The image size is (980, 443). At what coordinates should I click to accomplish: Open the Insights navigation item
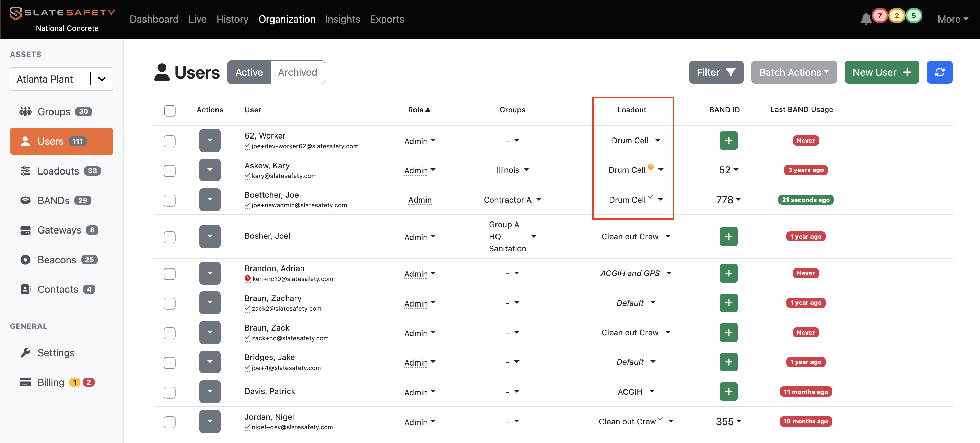(x=342, y=19)
